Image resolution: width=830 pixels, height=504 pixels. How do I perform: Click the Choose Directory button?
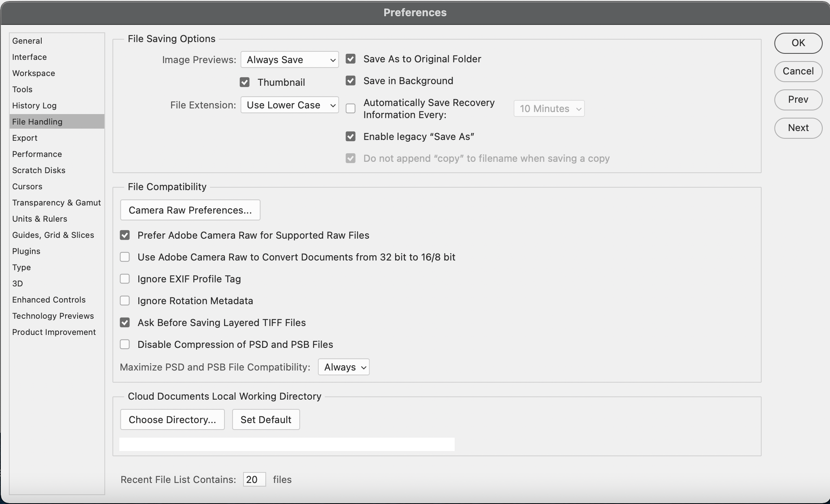172,419
